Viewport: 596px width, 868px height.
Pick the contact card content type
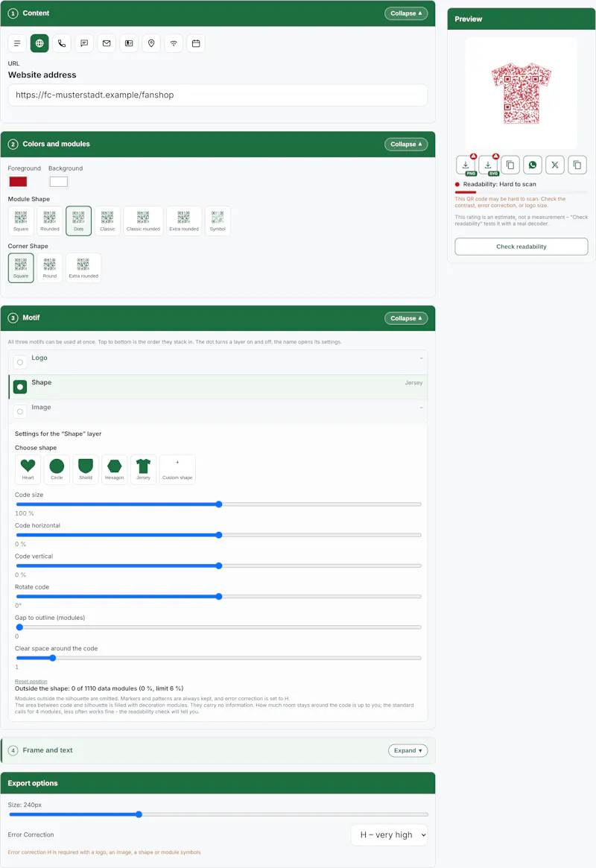(x=129, y=43)
